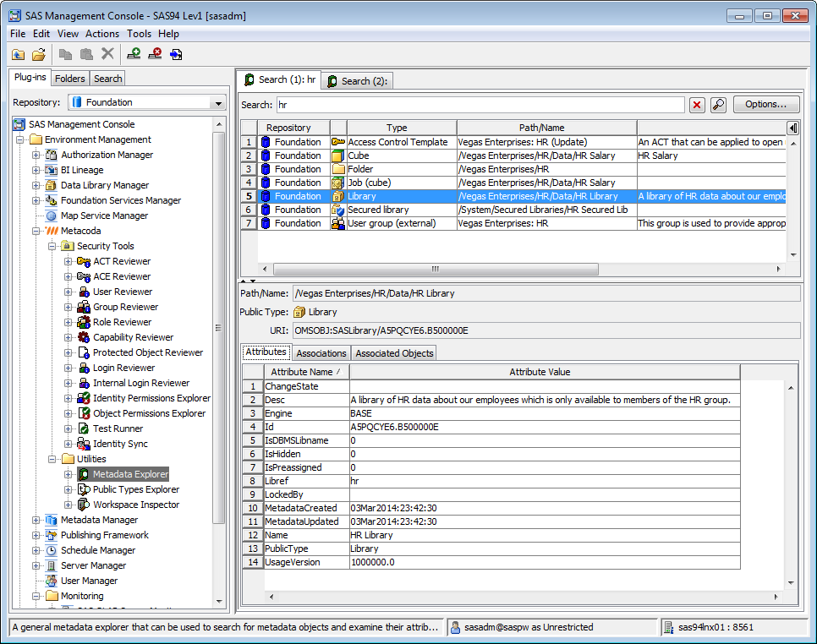Click the ACT Reviewer key icon
817x644 pixels.
coord(84,261)
